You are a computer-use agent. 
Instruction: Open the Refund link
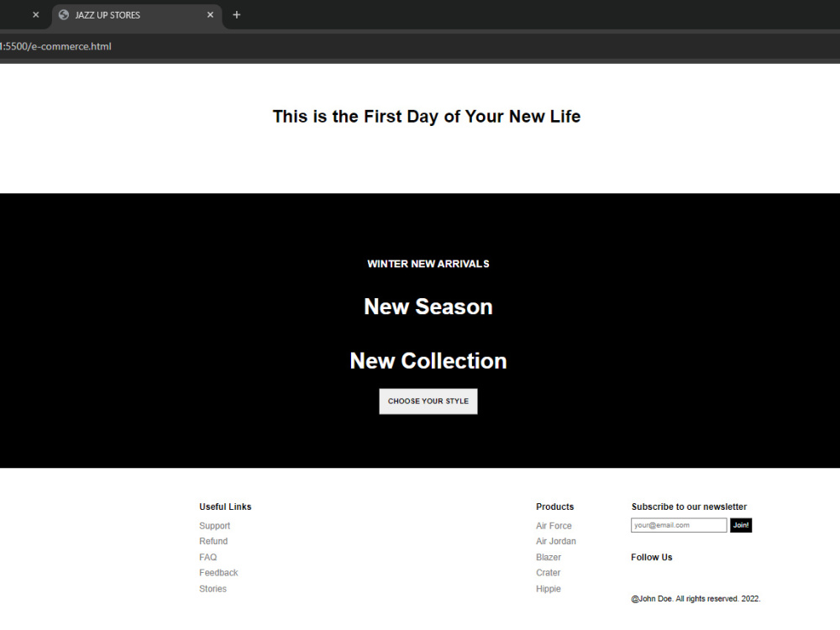(213, 542)
